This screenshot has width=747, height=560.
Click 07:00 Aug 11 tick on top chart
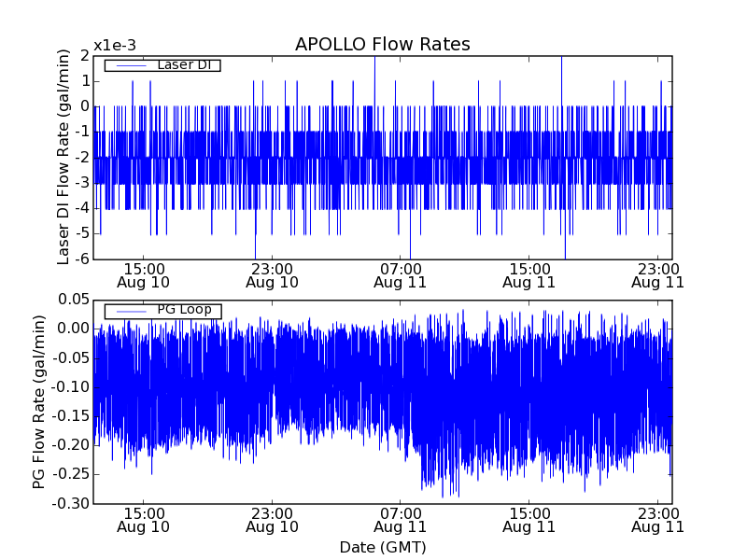pyautogui.click(x=401, y=274)
